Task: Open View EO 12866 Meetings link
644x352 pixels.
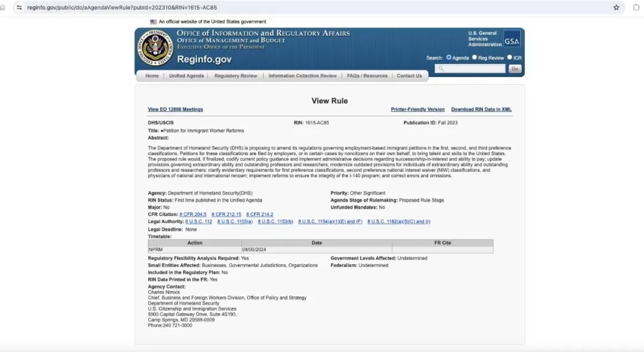Action: pyautogui.click(x=175, y=109)
